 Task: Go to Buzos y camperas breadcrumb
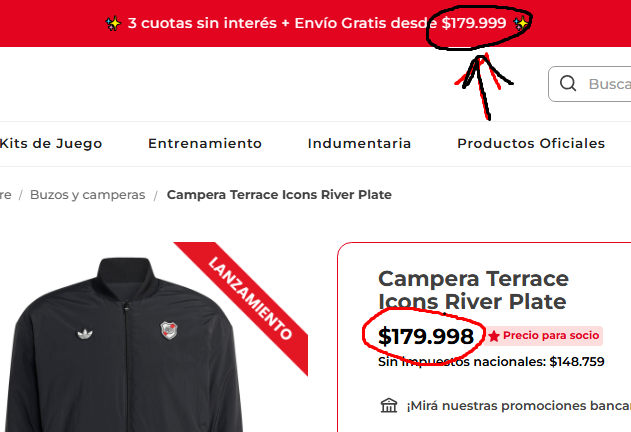pos(87,195)
